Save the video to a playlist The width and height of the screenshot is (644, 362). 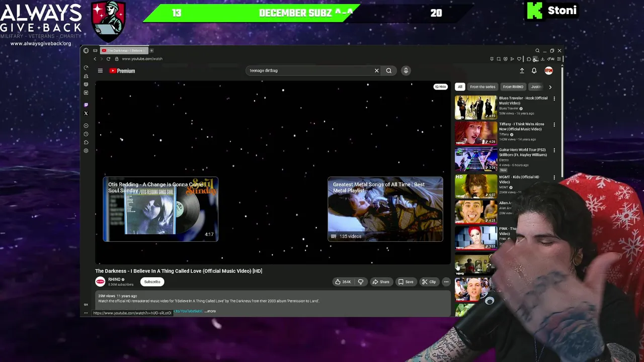(x=406, y=282)
